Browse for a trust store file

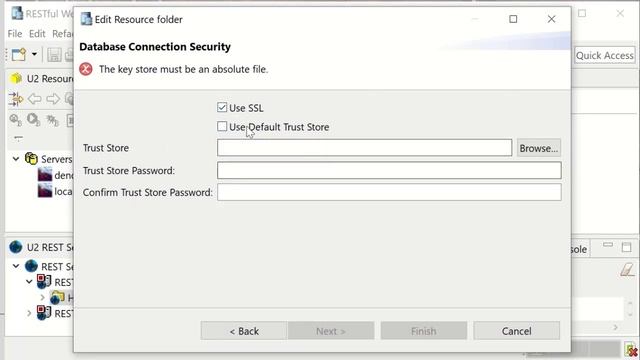pos(538,148)
